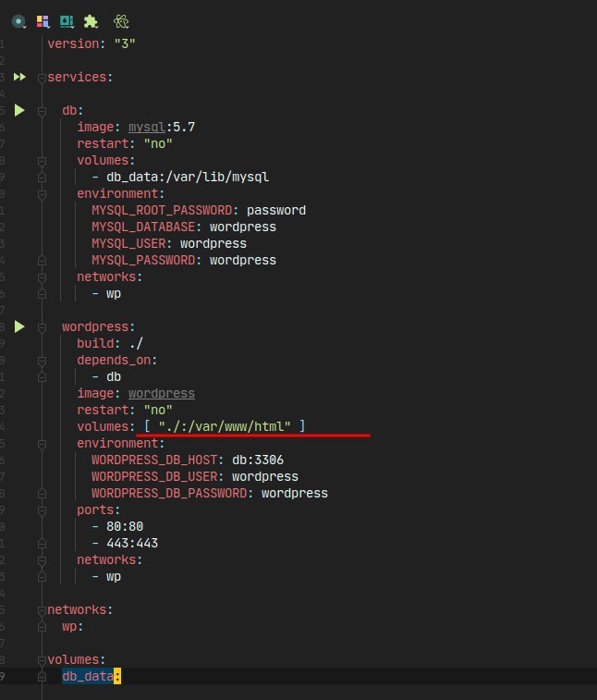Viewport: 597px width, 700px height.
Task: Collapse the top-level volumes block
Action: click(x=42, y=660)
